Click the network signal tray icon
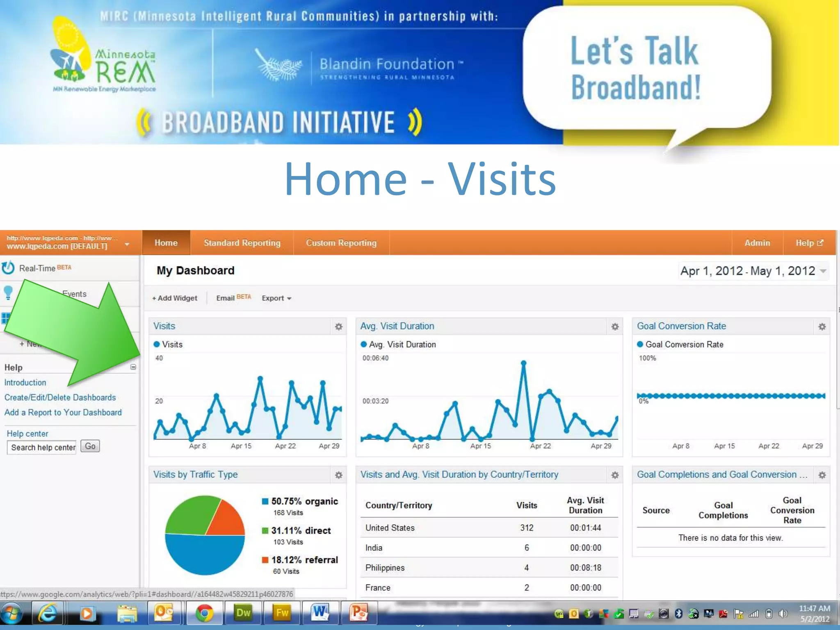The width and height of the screenshot is (840, 630). (754, 614)
